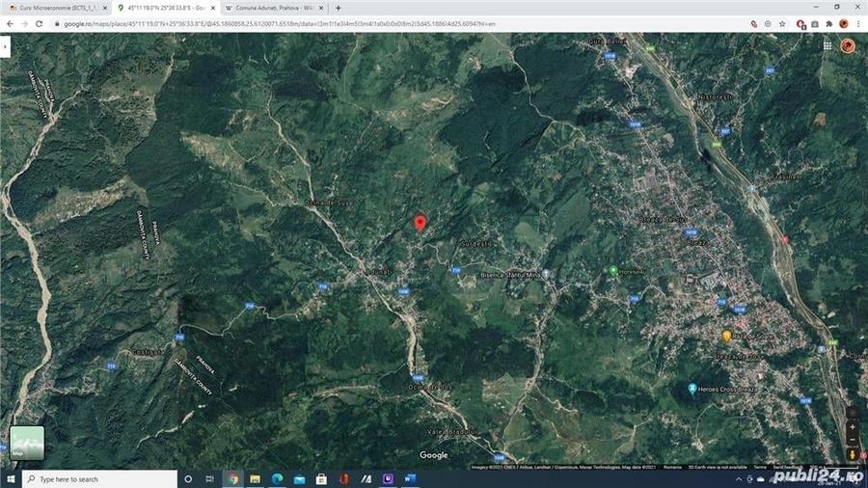
Task: Launch Microsoft Edge from the taskbar
Action: coord(277,479)
